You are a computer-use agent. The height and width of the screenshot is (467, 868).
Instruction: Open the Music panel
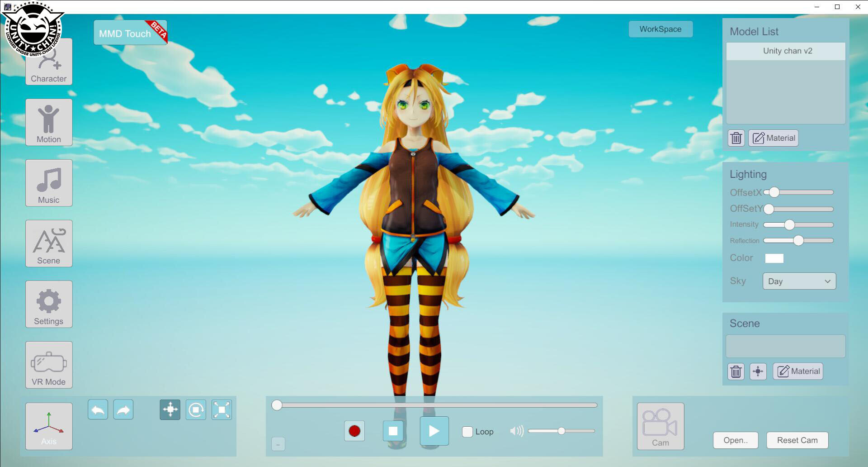click(48, 183)
